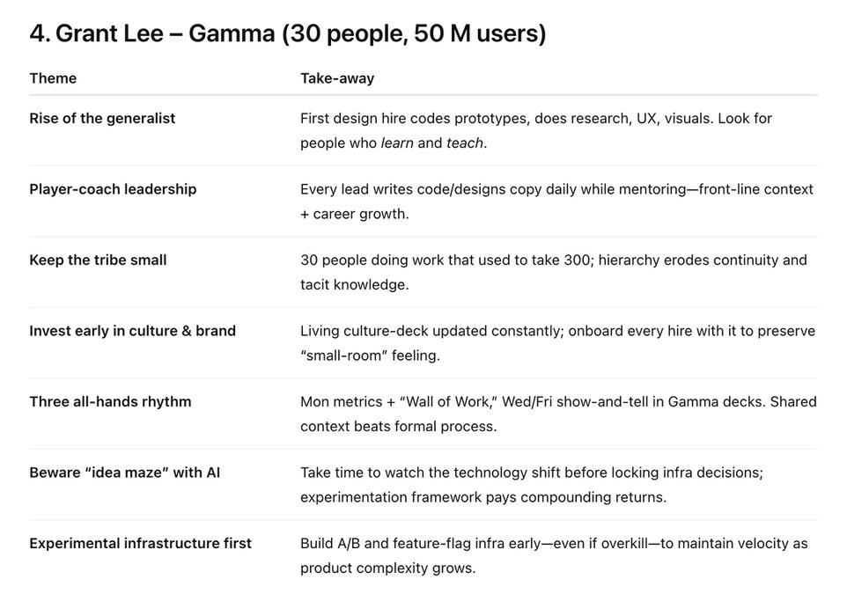Click the italic word learn
Viewport: 847px width, 616px height.
click(x=397, y=143)
